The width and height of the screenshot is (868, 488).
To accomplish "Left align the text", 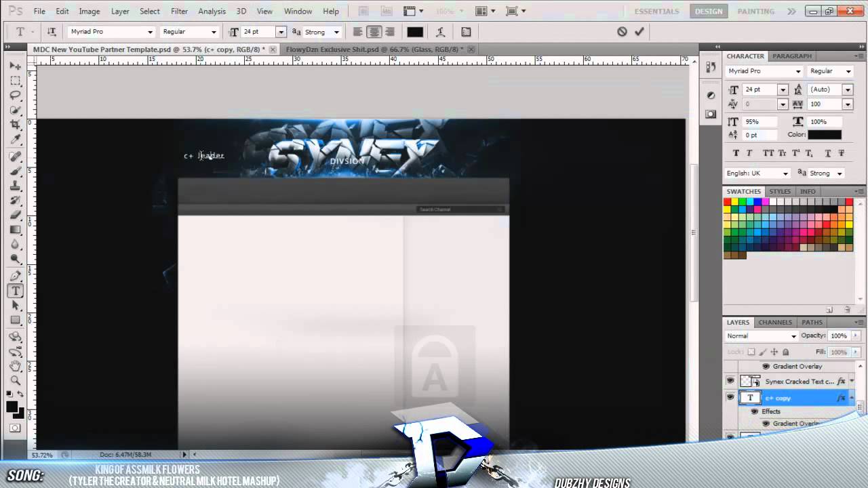I will [x=357, y=32].
